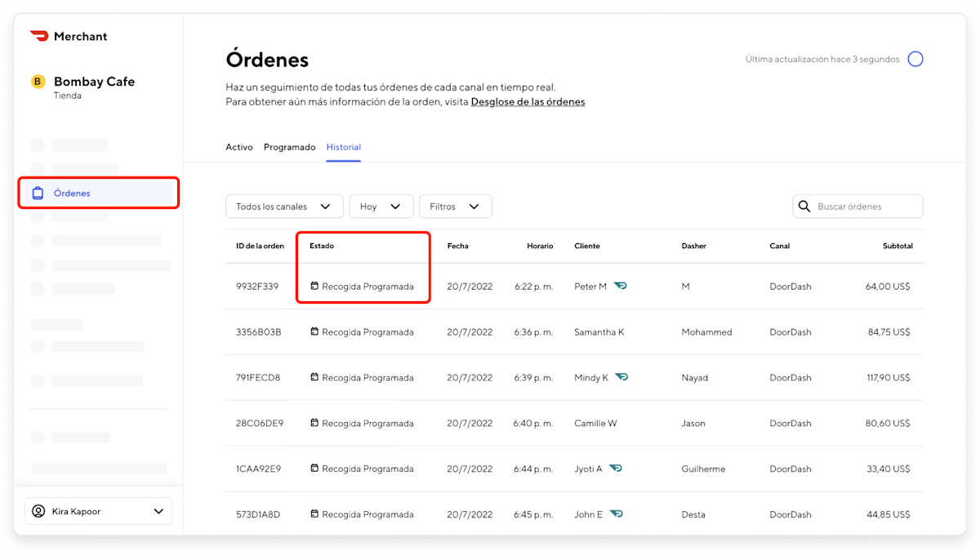Click the refresh circle near última actualización
Viewport: 980px width, 560px height.
point(915,58)
